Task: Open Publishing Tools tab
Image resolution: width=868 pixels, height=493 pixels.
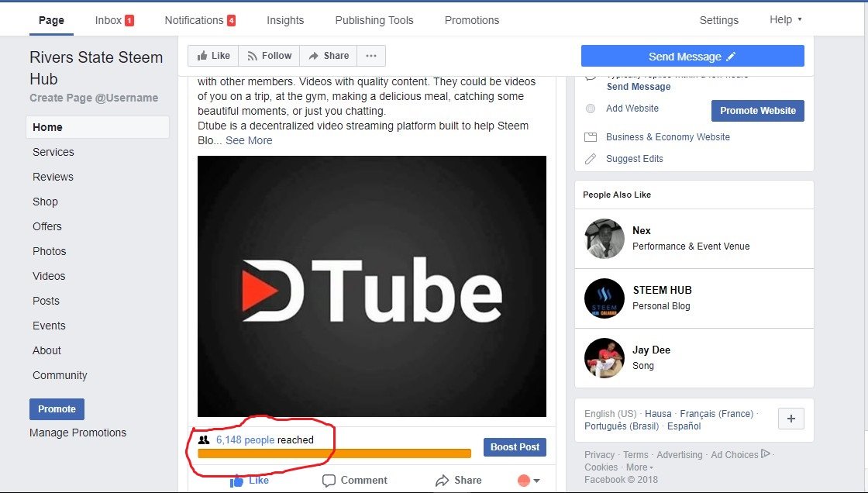Action: [x=374, y=20]
